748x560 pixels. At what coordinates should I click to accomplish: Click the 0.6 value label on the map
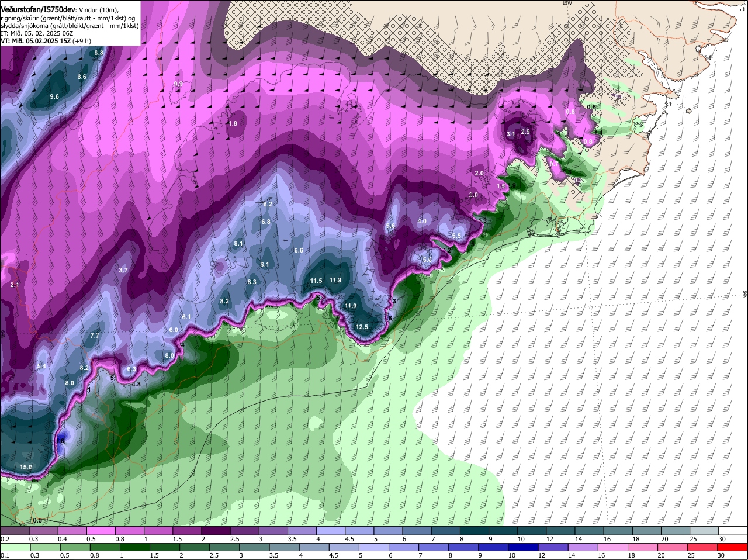(x=591, y=107)
